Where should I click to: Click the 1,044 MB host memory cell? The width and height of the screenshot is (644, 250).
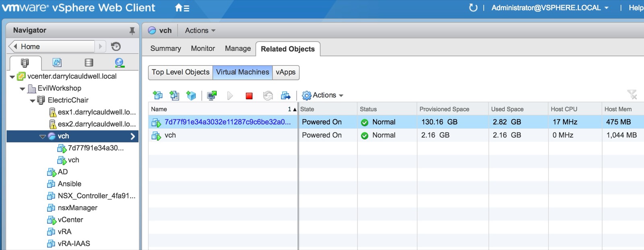point(621,135)
